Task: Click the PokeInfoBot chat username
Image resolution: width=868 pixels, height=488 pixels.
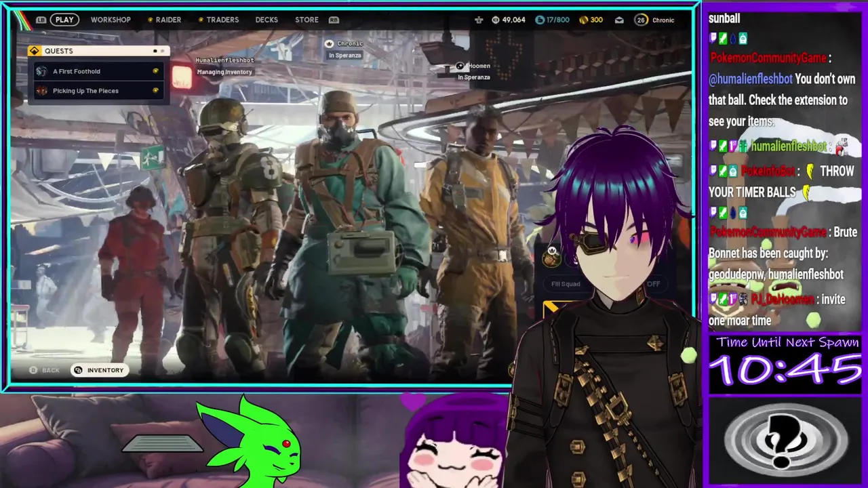Action: click(766, 171)
